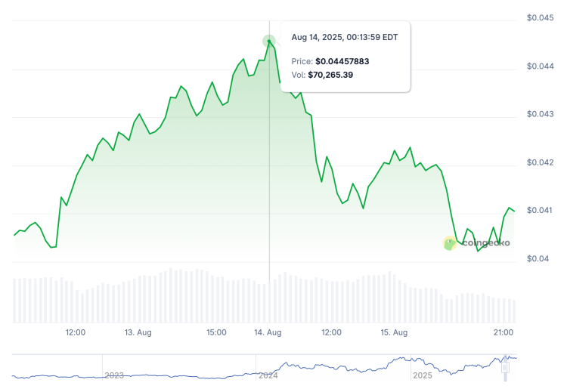Grab the navigator range handle
This screenshot has width=567, height=392.
click(x=507, y=366)
